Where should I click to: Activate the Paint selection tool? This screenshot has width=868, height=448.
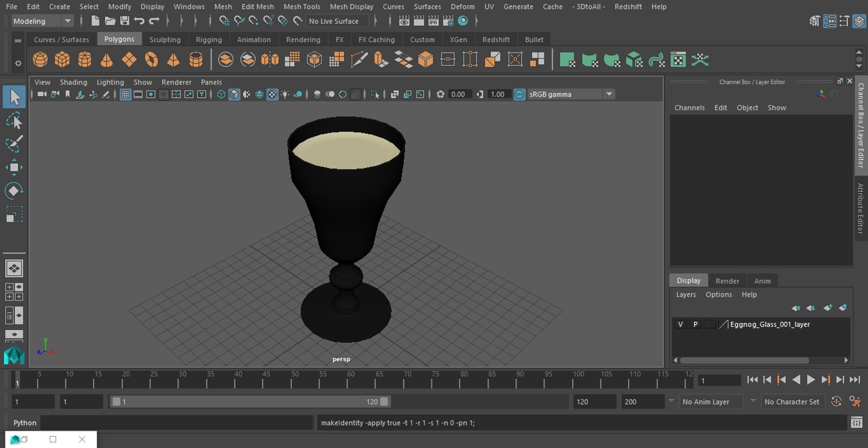click(x=14, y=144)
